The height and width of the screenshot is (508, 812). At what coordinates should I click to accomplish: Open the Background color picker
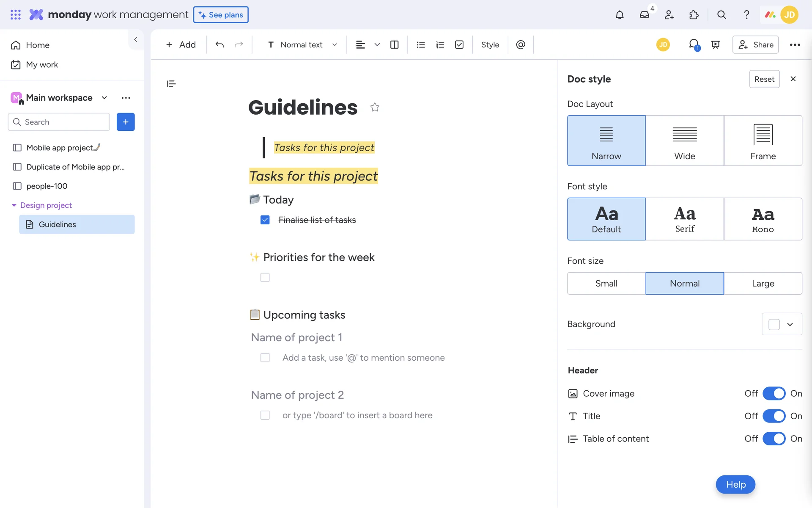click(782, 324)
